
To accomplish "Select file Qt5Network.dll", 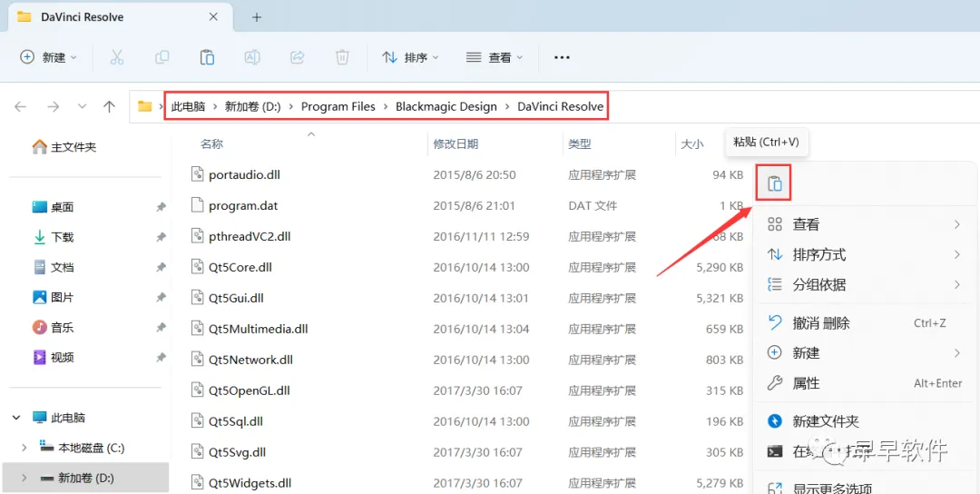I will (250, 360).
